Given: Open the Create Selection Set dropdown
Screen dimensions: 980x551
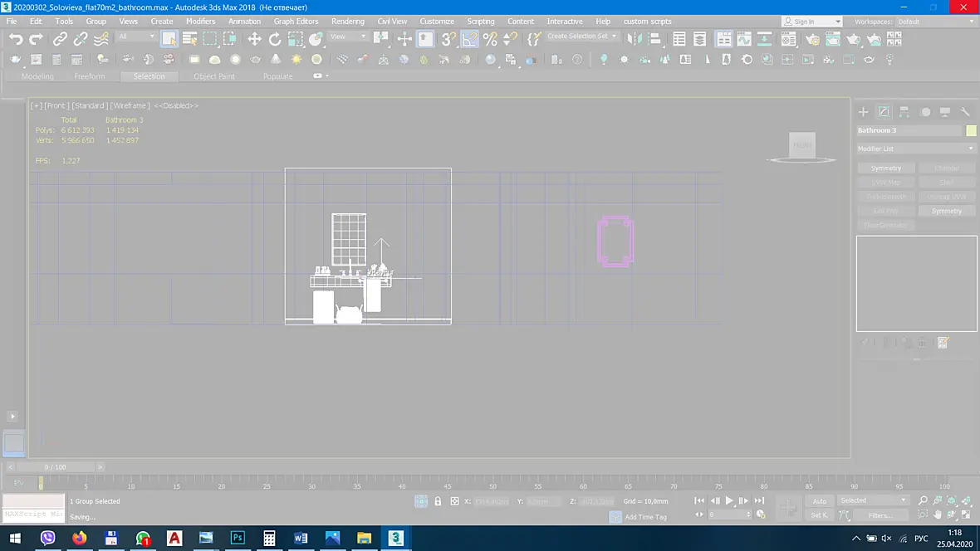Looking at the screenshot, I should tap(581, 37).
